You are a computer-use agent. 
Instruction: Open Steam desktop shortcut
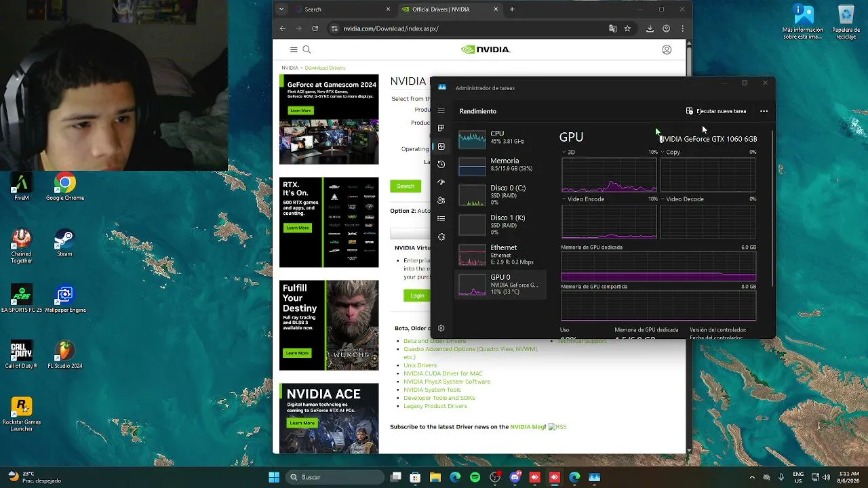(64, 244)
